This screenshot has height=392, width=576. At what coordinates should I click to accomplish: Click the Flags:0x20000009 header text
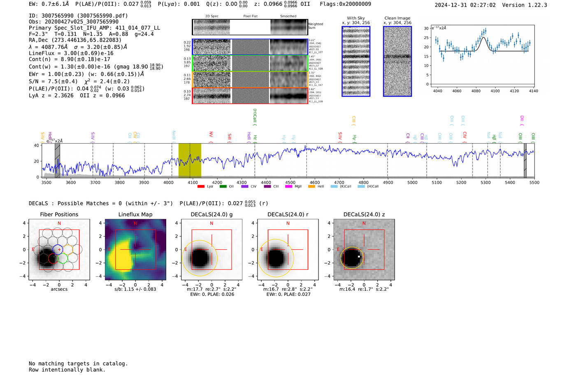point(345,4)
